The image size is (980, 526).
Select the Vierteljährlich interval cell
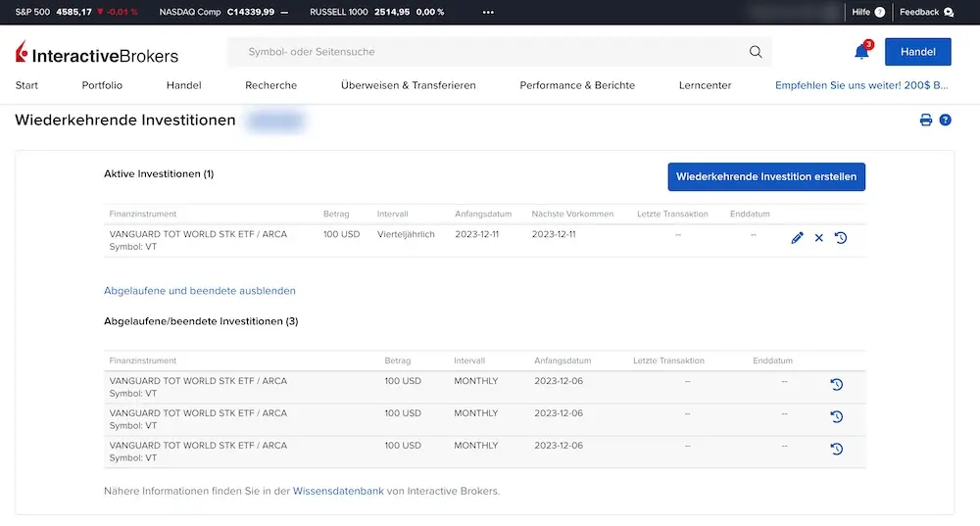pyautogui.click(x=406, y=234)
